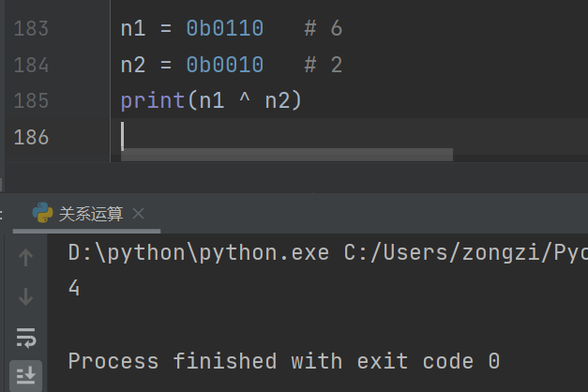Click the D:\python\python.exe command line

pyautogui.click(x=327, y=253)
